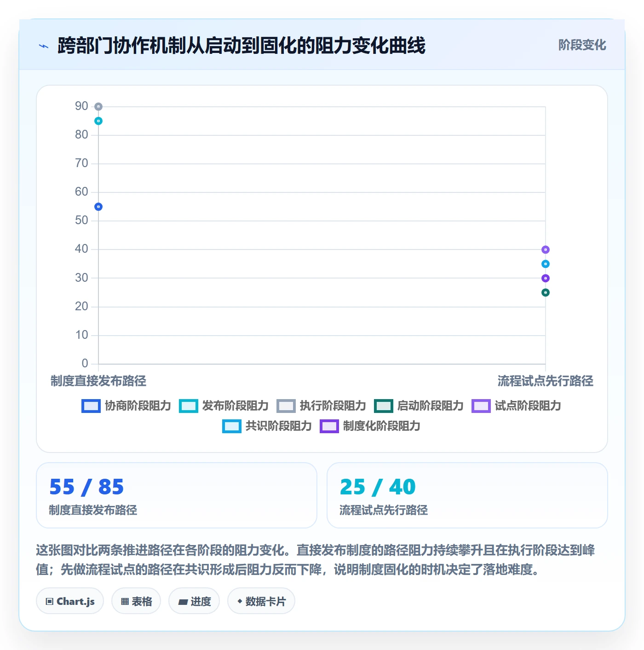The image size is (644, 650).
Task: Toggle the 试点阶段阻力 legend item
Action: tap(516, 406)
